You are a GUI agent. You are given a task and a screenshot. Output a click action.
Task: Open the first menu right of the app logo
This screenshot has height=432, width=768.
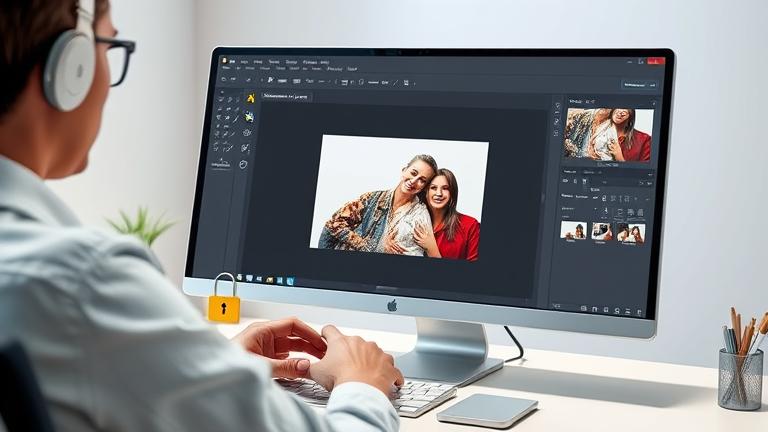(233, 62)
